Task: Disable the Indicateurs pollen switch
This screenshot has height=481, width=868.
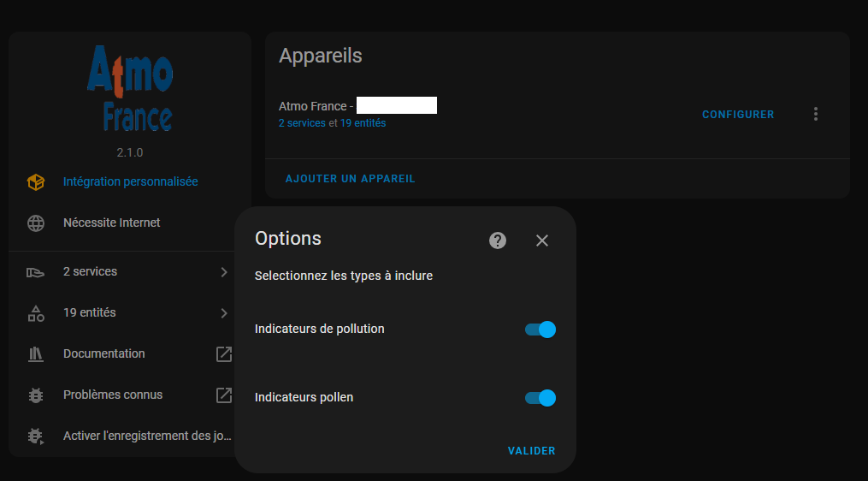Action: point(540,398)
